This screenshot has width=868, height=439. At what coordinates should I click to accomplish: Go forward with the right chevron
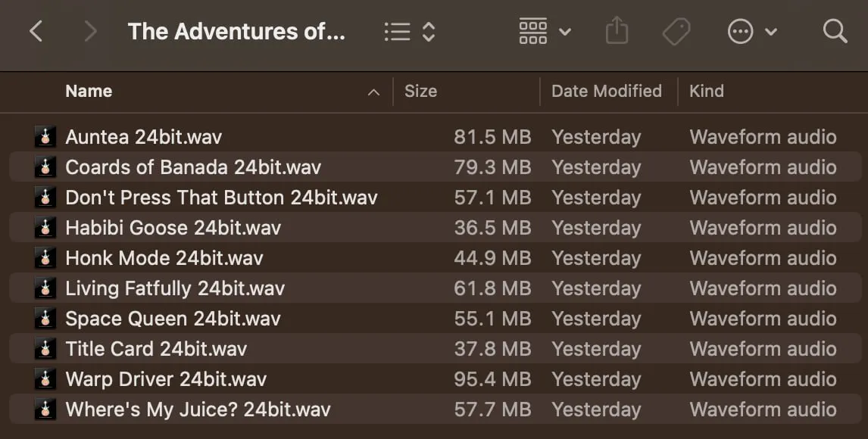pos(90,32)
